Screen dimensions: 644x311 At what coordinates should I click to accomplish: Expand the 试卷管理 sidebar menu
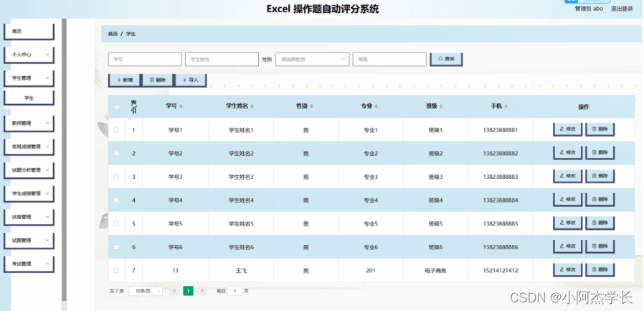pyautogui.click(x=29, y=217)
